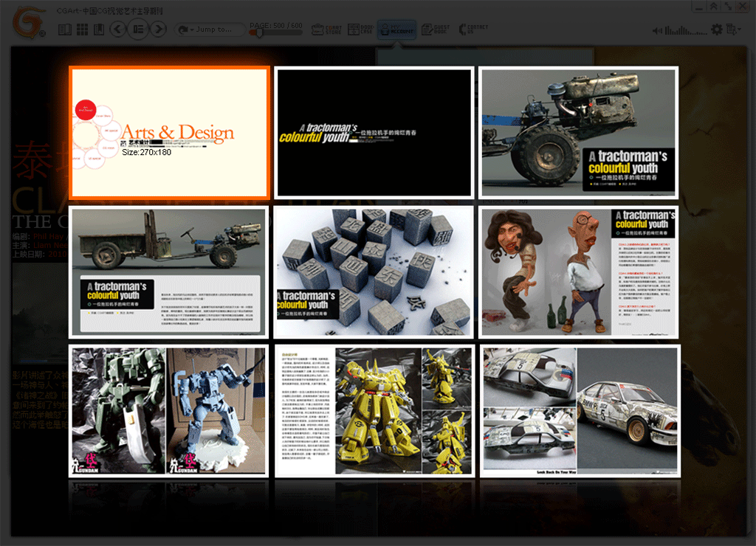Open tractor with trailer article thumbnail
The width and height of the screenshot is (756, 546).
(169, 272)
